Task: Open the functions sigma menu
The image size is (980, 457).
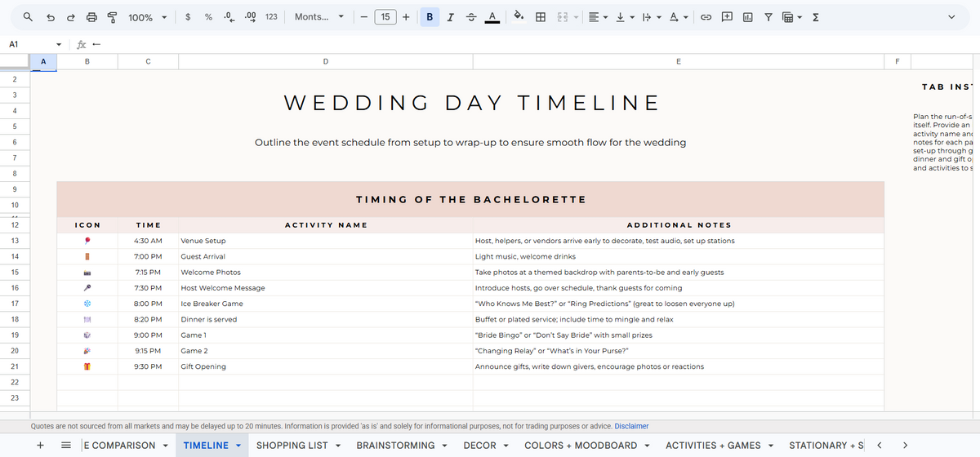Action: click(815, 16)
